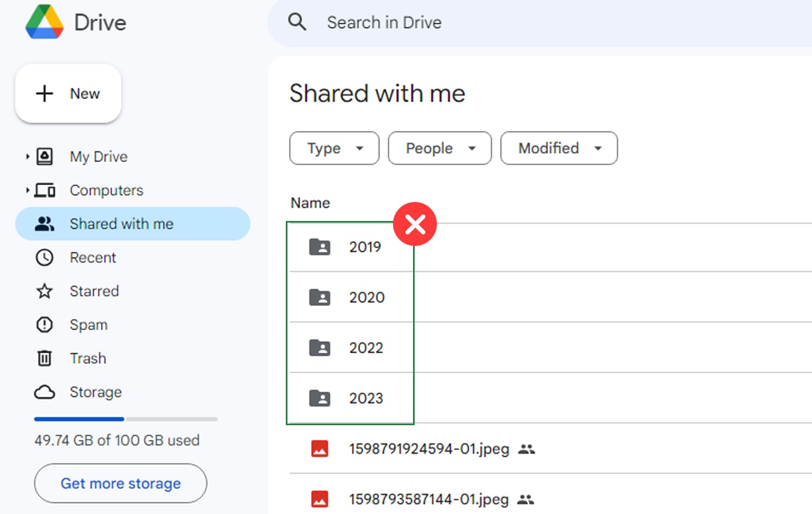Expand the My Drive tree item
The width and height of the screenshot is (812, 514).
click(27, 156)
